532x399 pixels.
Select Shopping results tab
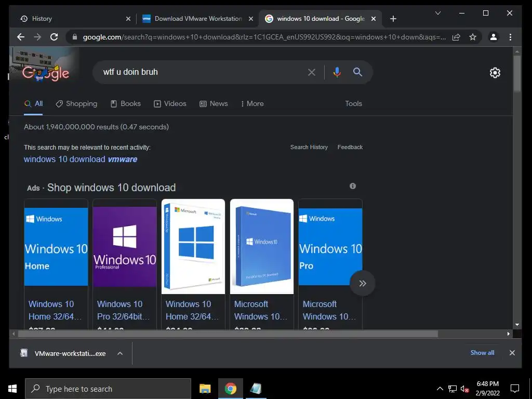(76, 103)
